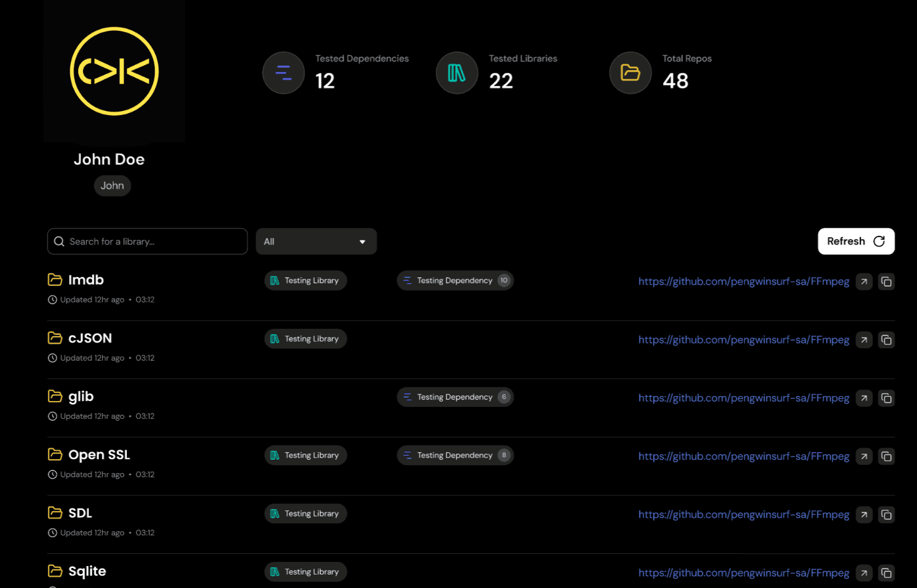The width and height of the screenshot is (917, 588).
Task: Click the folder icon beside Imdb
Action: tap(55, 280)
